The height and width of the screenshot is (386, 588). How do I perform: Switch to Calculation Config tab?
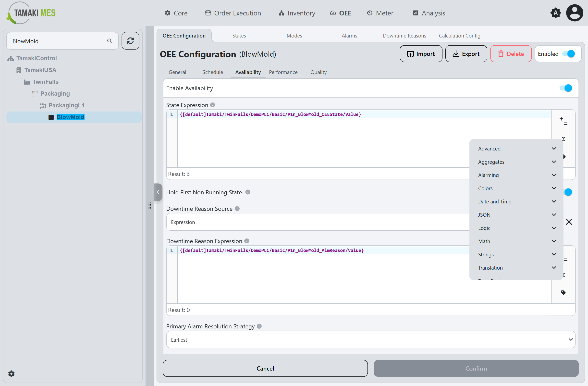(460, 36)
